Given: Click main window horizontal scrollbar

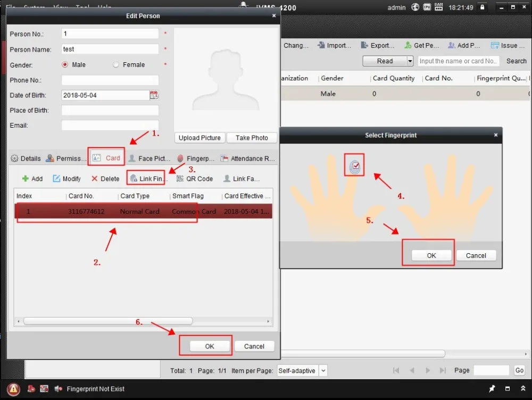Looking at the screenshot, I should 363,354.
